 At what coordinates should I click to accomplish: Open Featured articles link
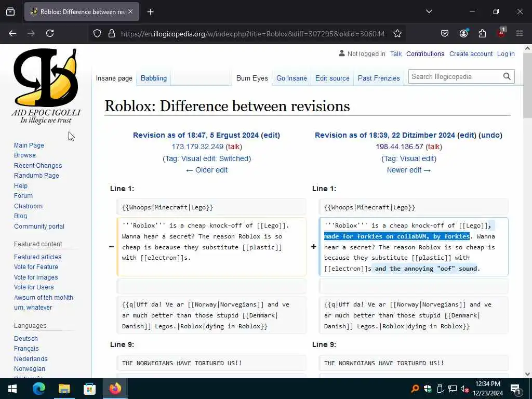37,257
